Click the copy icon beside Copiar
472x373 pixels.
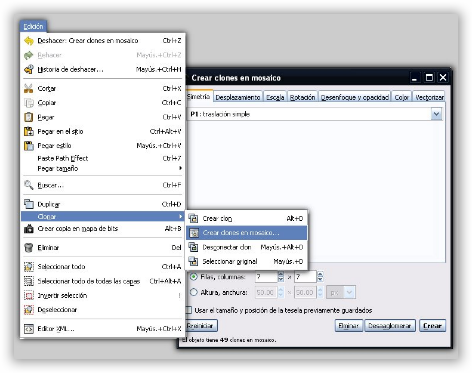click(29, 103)
